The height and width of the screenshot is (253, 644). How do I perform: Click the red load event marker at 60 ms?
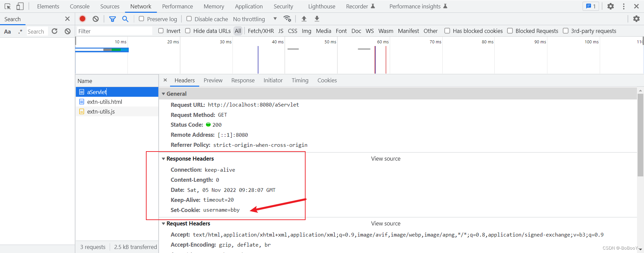(x=386, y=60)
